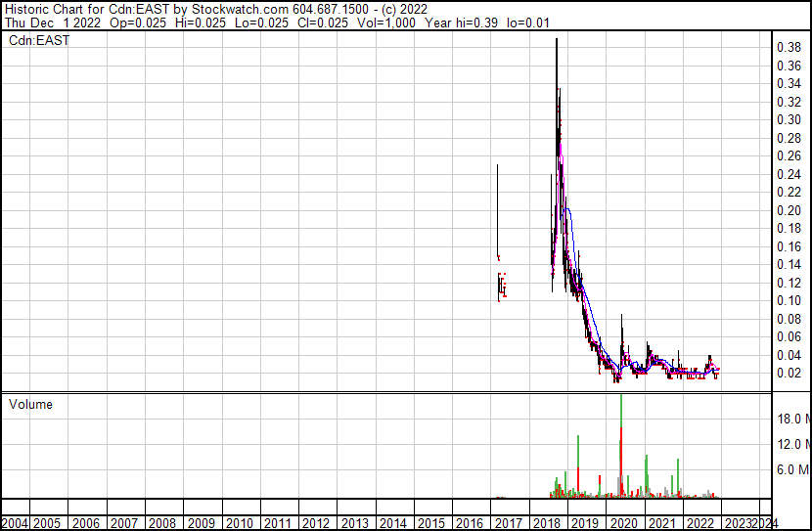
Task: Select the 2012 year label on axis
Action: (316, 523)
